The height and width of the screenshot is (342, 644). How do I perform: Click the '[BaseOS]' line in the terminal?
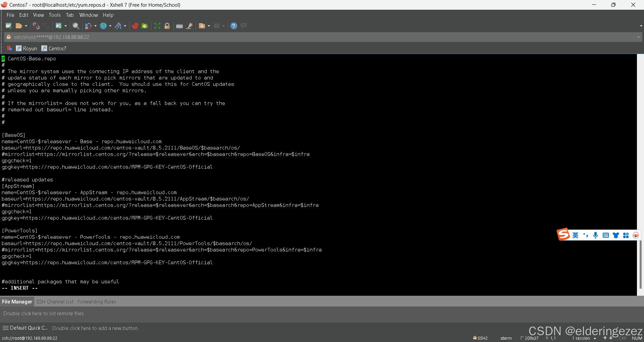(x=13, y=135)
